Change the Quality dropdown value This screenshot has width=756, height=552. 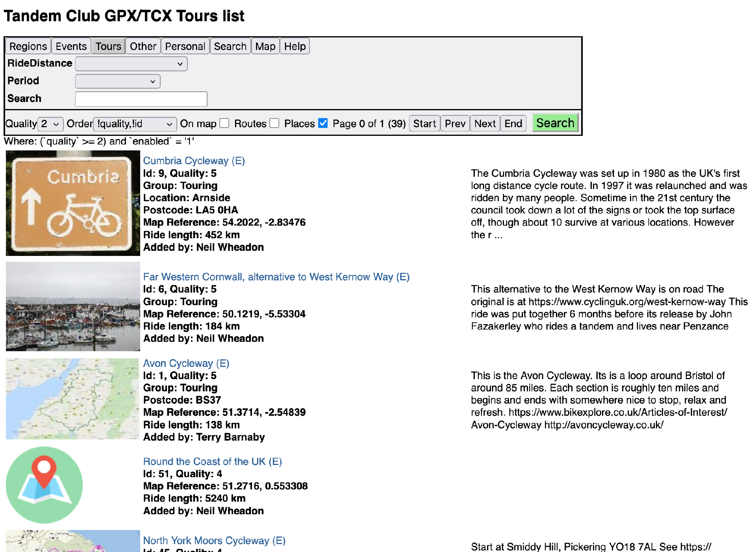pos(50,124)
